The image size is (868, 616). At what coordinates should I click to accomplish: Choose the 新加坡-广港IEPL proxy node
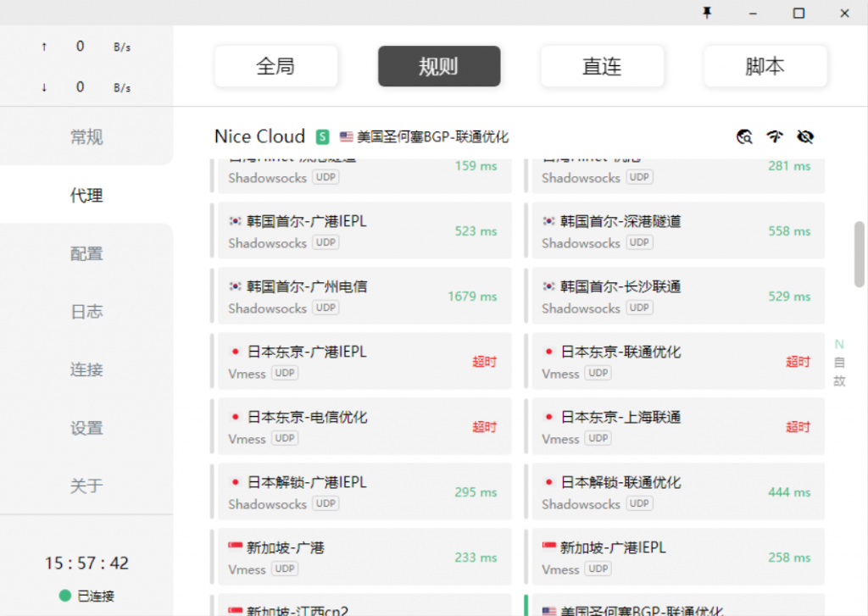(x=675, y=558)
